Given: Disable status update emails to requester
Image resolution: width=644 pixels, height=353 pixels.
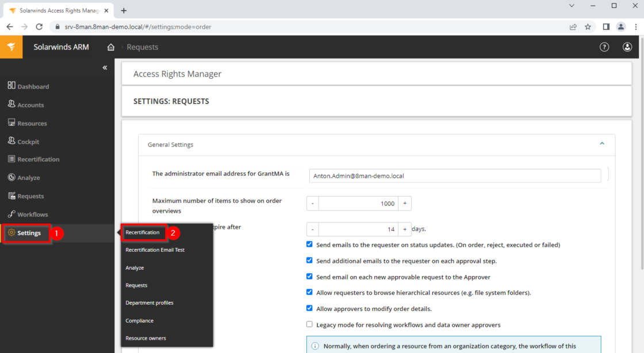Looking at the screenshot, I should click(310, 244).
